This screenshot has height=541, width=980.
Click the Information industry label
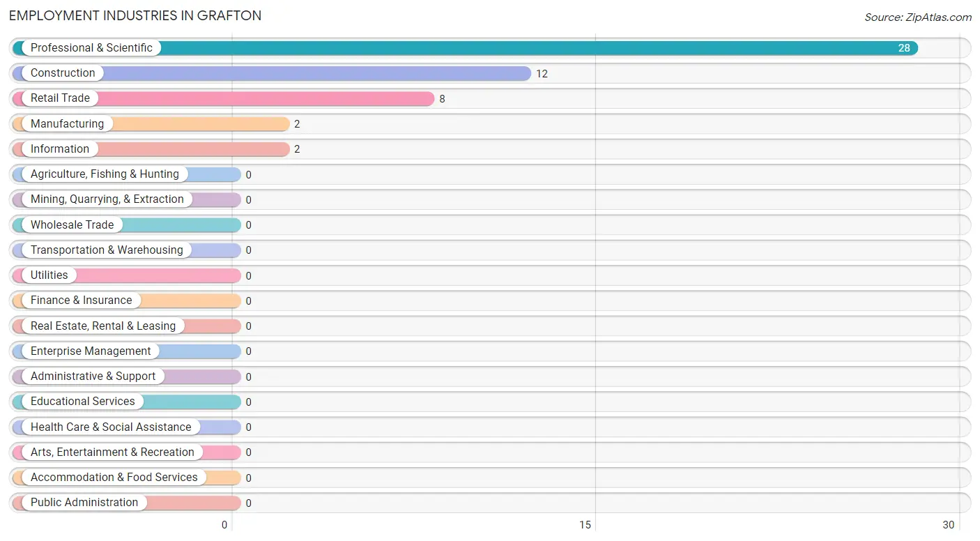60,149
